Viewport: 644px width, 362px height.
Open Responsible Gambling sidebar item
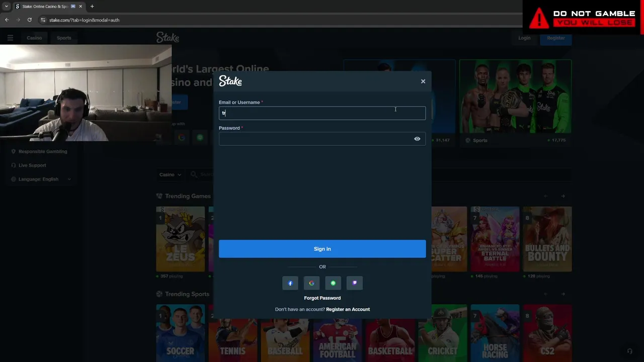(39, 151)
